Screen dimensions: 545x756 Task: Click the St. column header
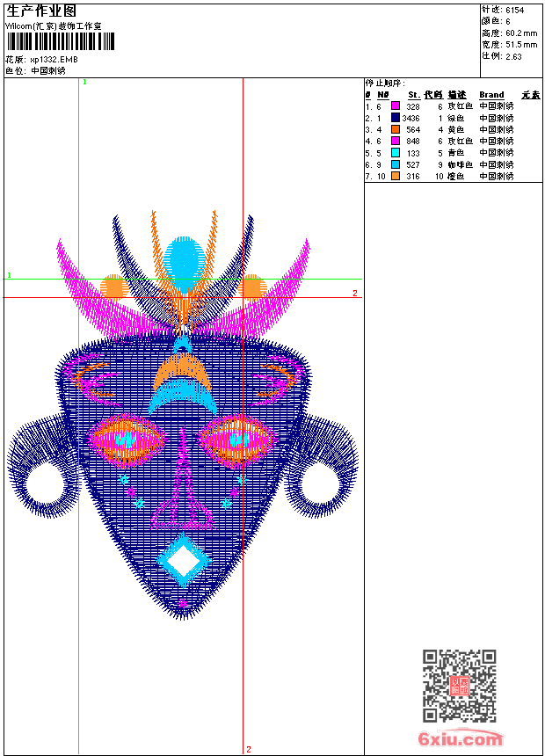point(413,95)
